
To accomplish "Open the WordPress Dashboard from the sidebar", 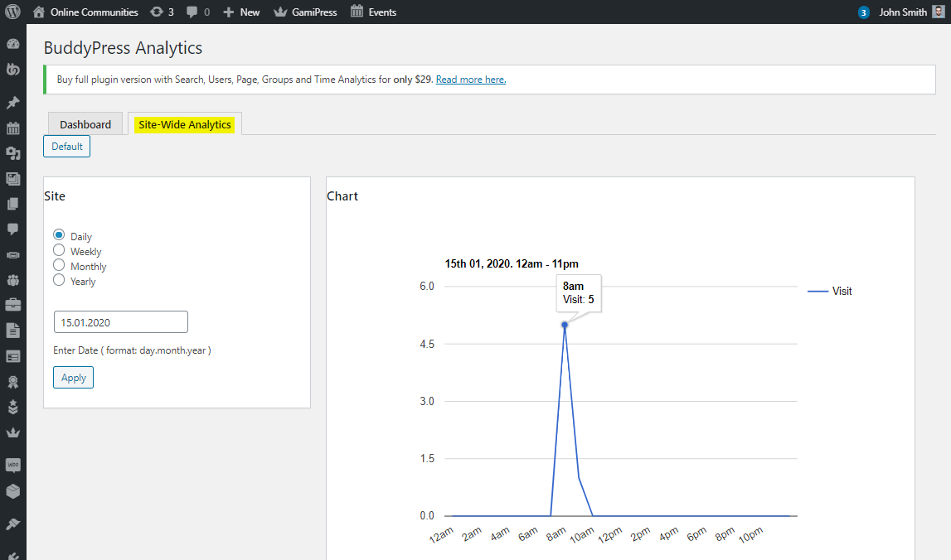I will pos(12,44).
